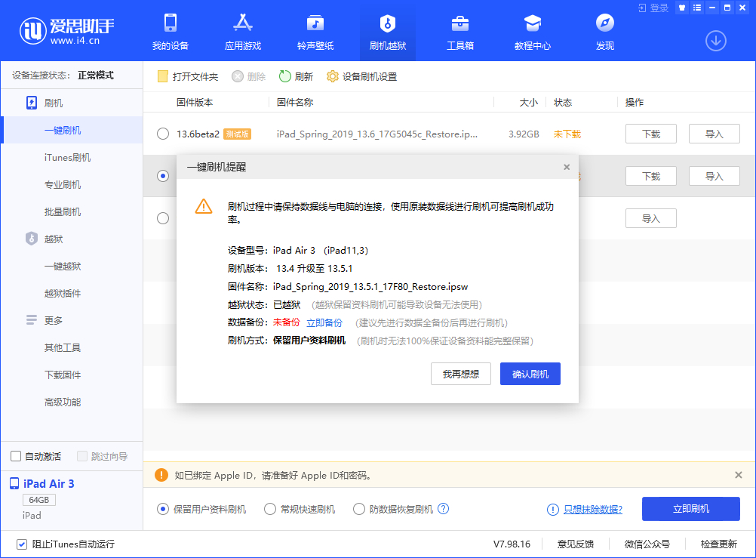Open firmware folder via 打开文件夹 icon
The height and width of the screenshot is (558, 756).
point(162,76)
